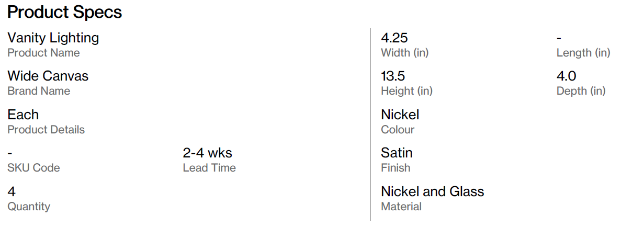The image size is (644, 239).
Task: Click the Material label
Action: tap(401, 207)
